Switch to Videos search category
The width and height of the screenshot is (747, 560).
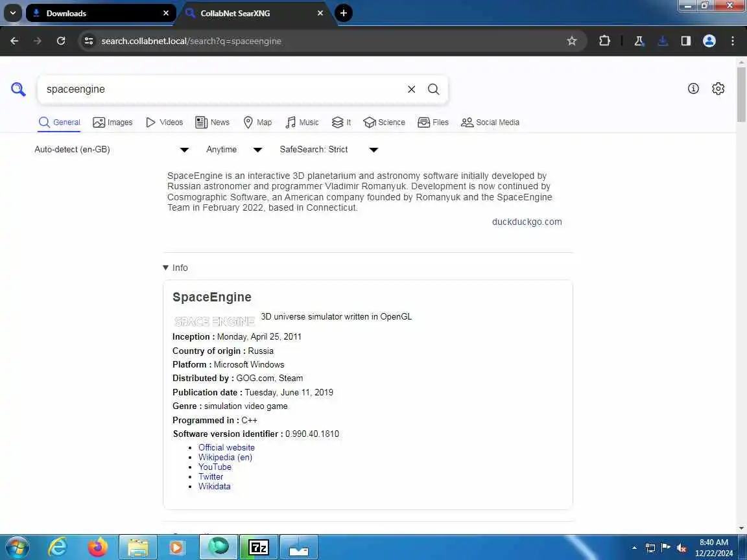(x=164, y=122)
